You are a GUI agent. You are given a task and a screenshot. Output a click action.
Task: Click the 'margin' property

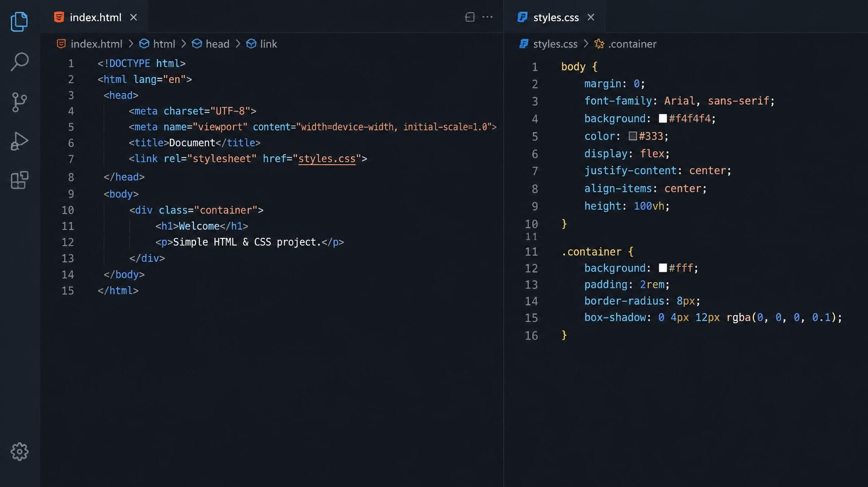tap(602, 84)
